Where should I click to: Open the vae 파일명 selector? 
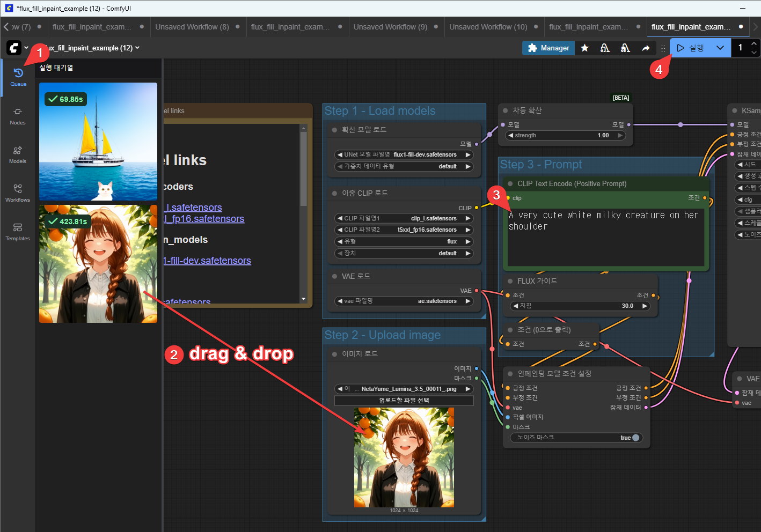pos(404,301)
